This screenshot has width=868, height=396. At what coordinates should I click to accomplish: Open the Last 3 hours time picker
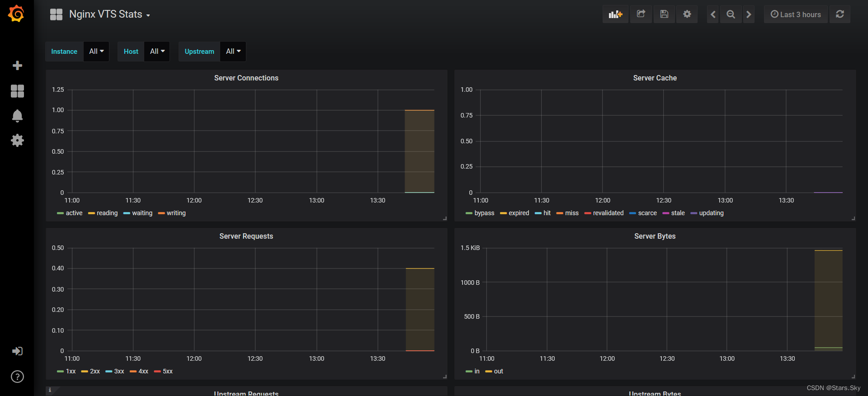[x=796, y=14]
